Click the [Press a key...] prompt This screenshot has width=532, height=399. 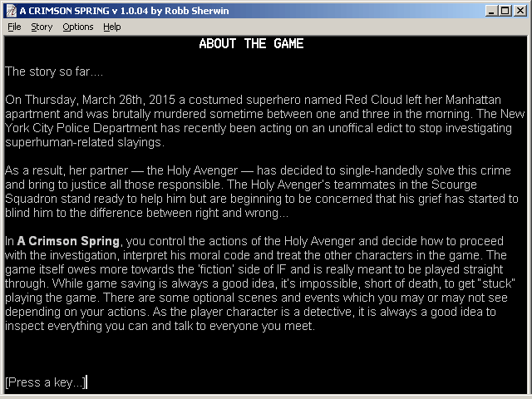click(43, 382)
